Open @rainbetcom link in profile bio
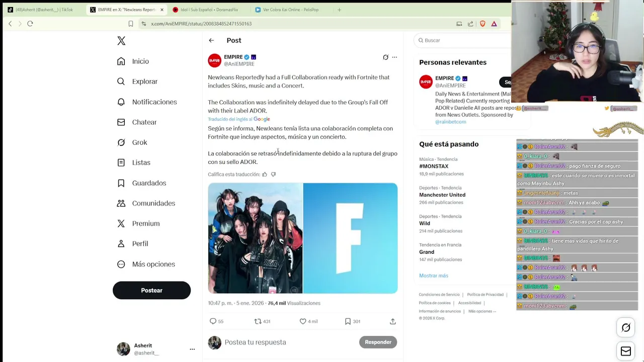 coord(451,122)
